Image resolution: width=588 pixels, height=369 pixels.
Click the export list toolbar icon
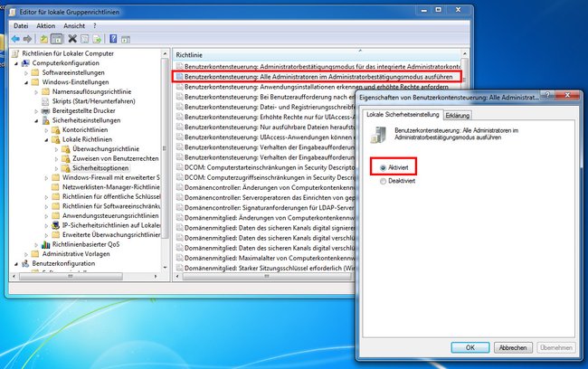(x=97, y=39)
